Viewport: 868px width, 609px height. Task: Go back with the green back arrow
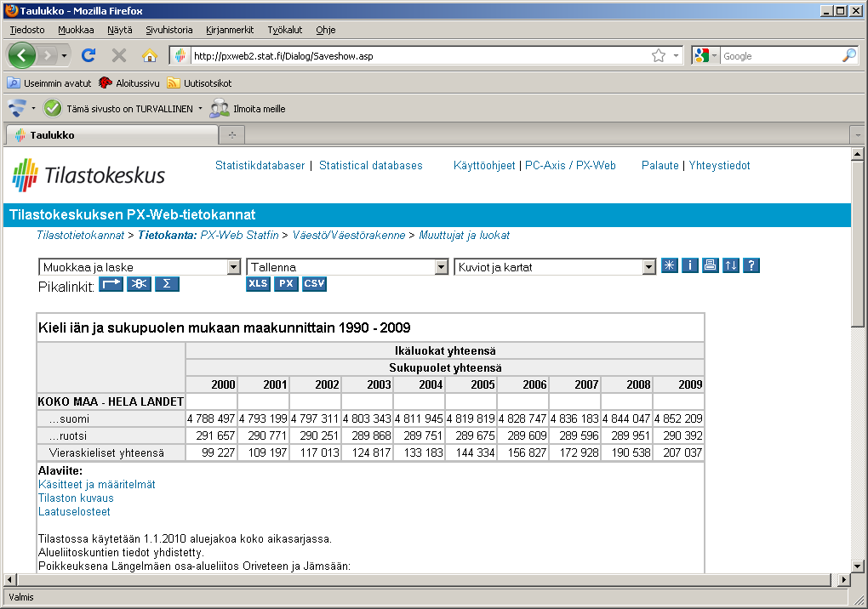[x=21, y=55]
